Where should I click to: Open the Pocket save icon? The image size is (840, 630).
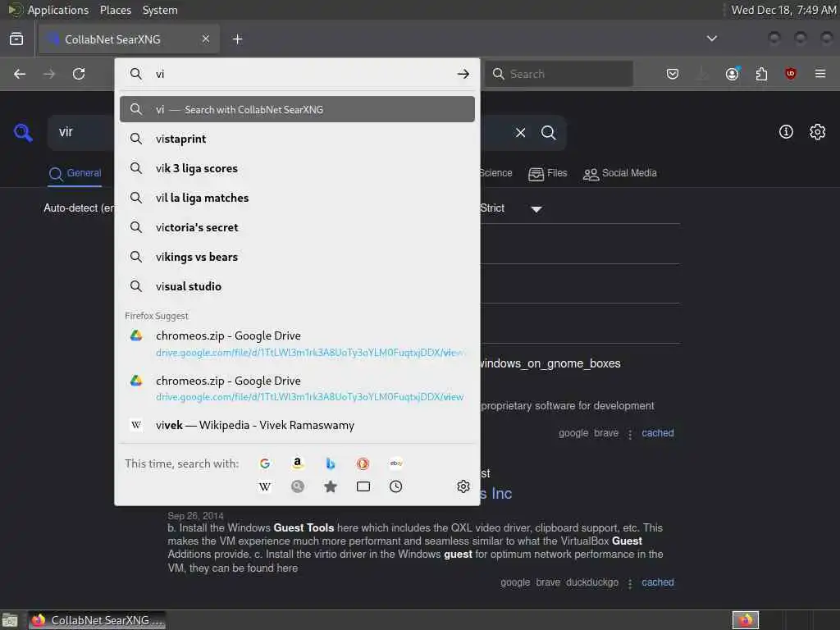click(x=673, y=74)
